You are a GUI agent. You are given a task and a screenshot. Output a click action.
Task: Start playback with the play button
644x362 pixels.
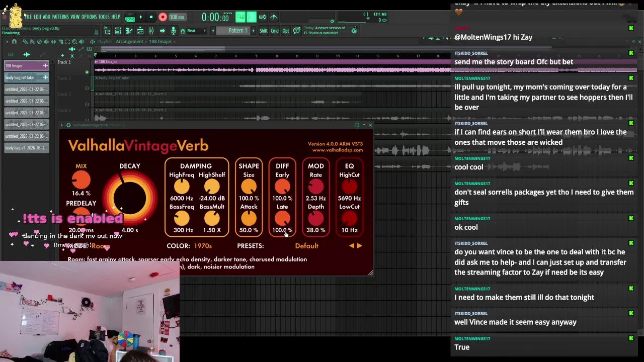[x=141, y=17]
